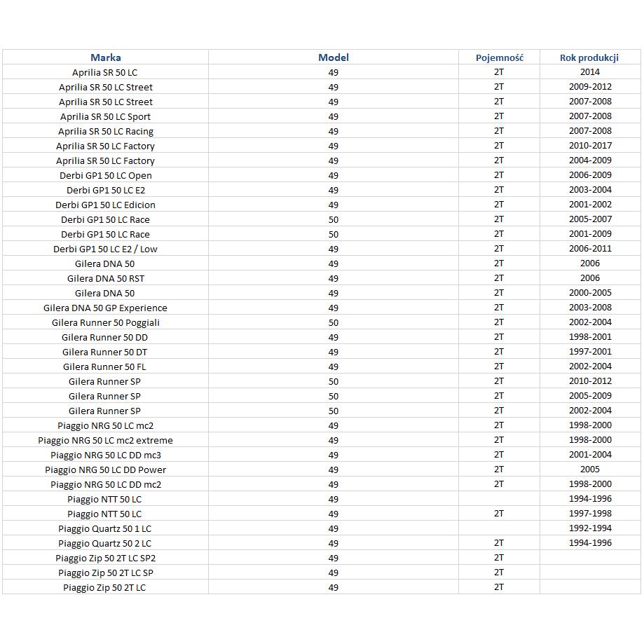Select the Derbi GP1 50 LC E2 / Low cell
Screen dimensions: 644x644
(x=105, y=249)
